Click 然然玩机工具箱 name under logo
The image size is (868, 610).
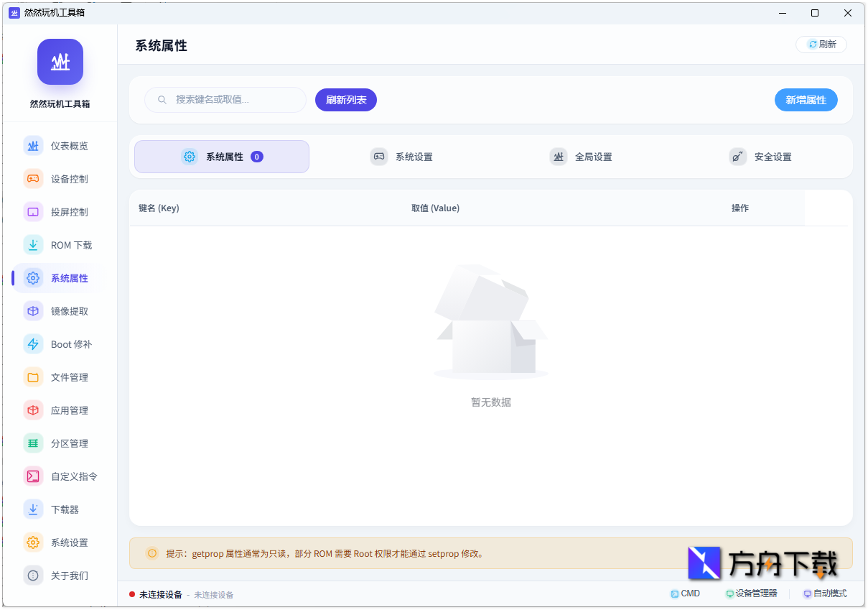coord(60,104)
